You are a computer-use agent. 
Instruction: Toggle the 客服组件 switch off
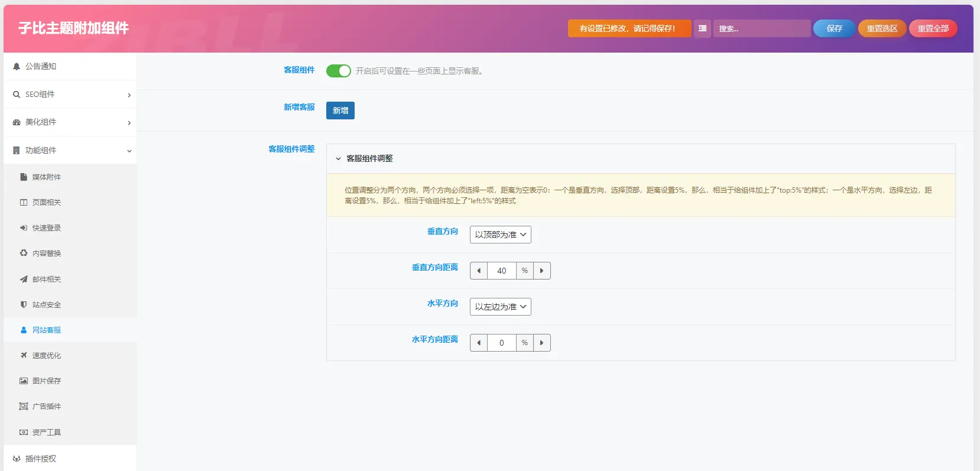(x=339, y=71)
